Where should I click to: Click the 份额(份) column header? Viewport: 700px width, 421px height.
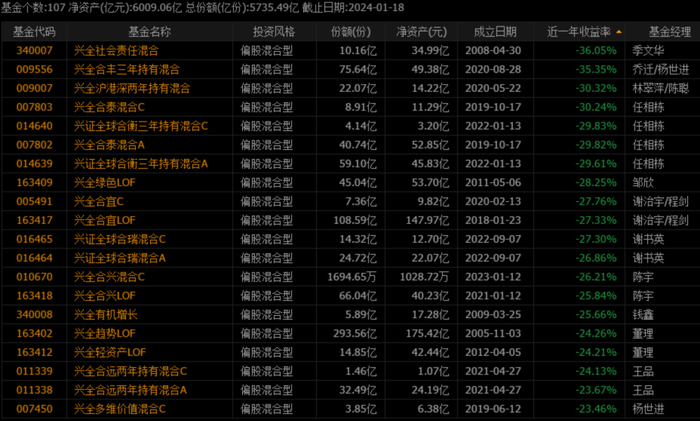[x=350, y=32]
